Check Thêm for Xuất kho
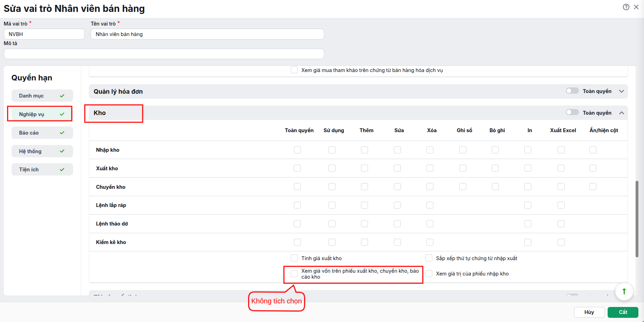This screenshot has width=644, height=322. [x=365, y=168]
